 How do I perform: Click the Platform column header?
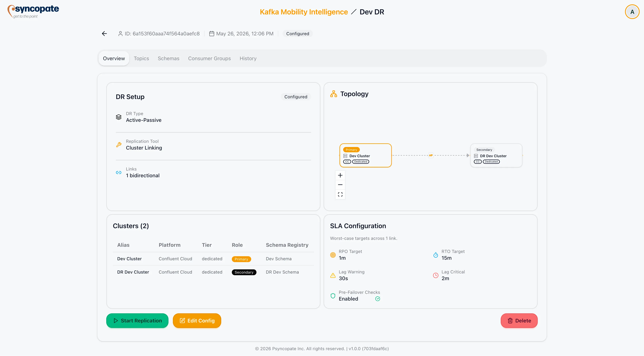(170, 245)
